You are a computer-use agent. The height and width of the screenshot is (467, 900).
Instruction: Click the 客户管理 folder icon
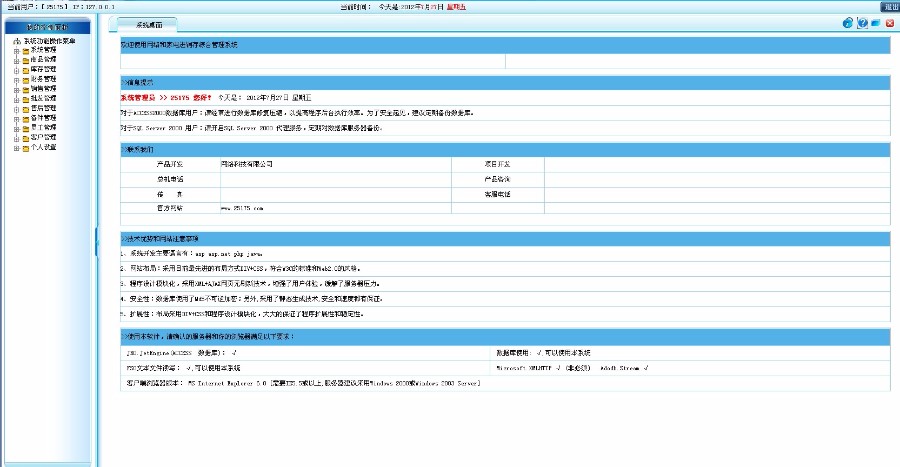tap(26, 139)
